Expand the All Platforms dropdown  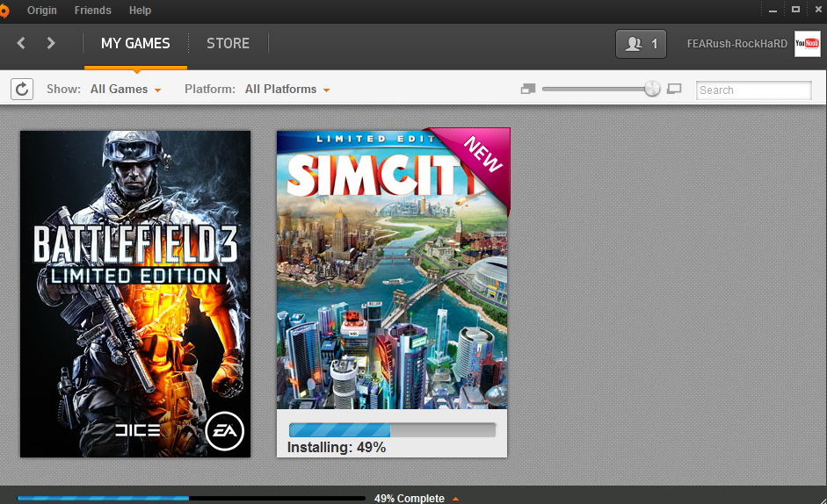287,89
